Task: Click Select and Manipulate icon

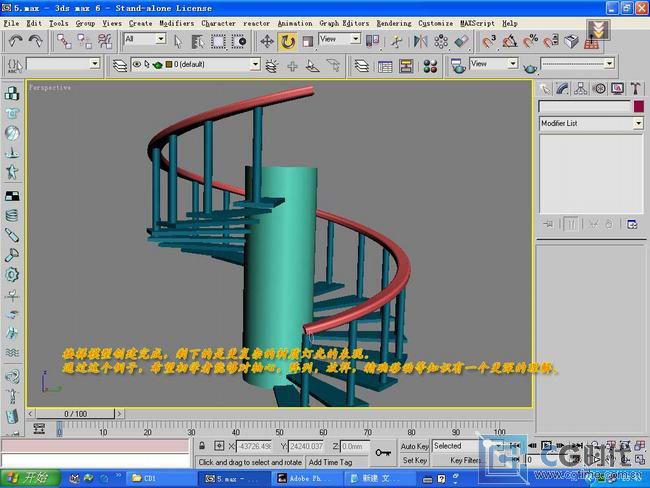Action: 397,41
